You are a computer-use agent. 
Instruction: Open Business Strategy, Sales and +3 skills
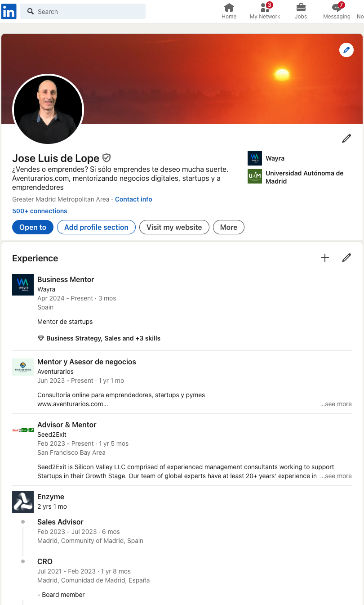point(103,338)
